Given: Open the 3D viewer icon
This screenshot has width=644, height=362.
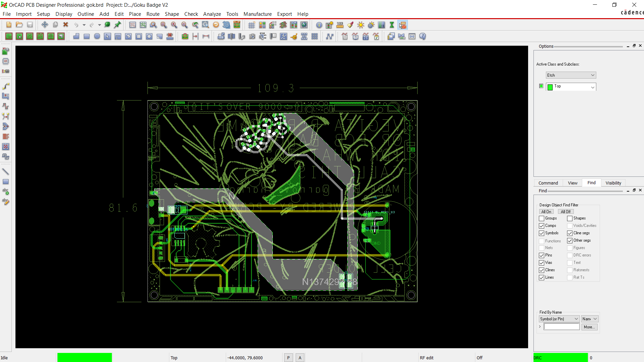Looking at the screenshot, I should click(226, 25).
